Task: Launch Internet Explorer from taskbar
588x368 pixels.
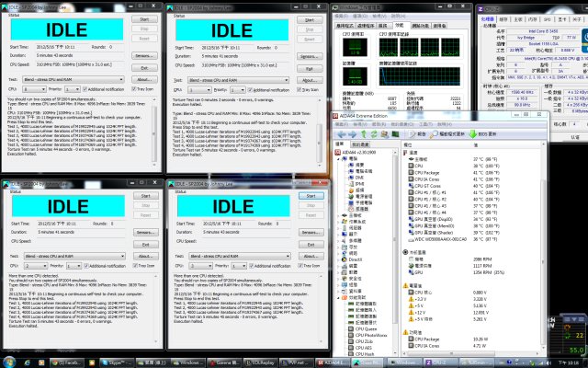Action: coord(27,362)
